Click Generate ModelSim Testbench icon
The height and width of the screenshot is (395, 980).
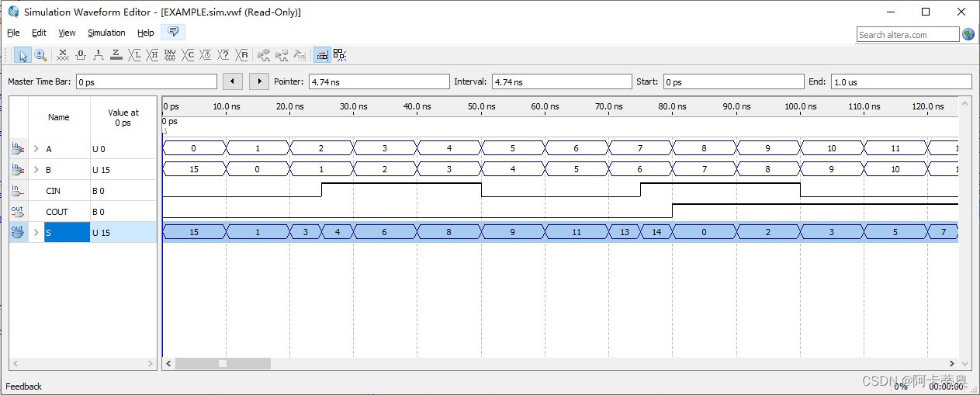[300, 55]
